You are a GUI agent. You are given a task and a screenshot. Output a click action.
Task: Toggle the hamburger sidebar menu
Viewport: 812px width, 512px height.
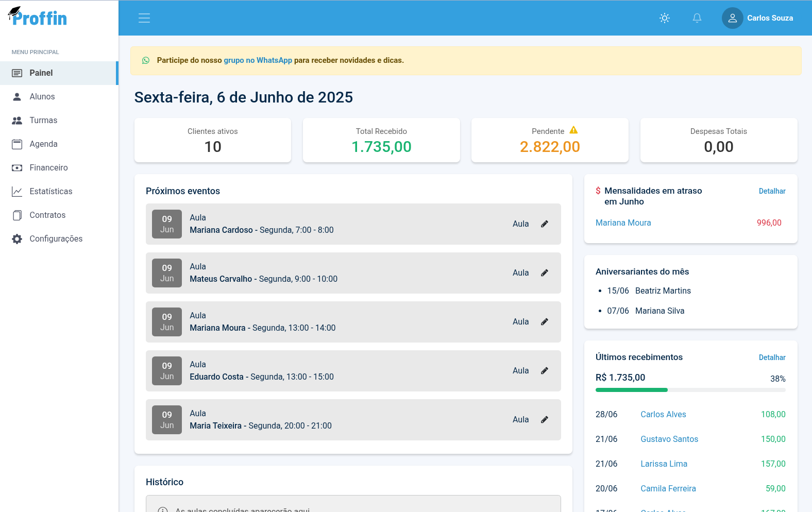144,18
